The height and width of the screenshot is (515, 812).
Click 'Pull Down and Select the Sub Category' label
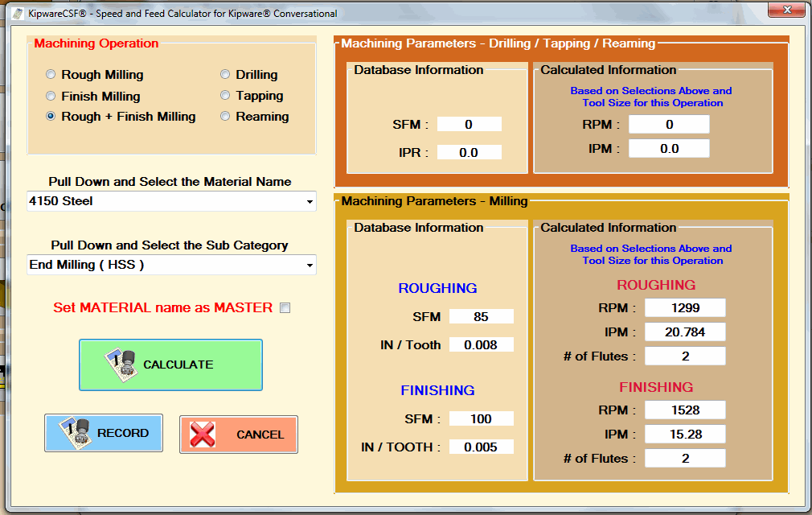click(x=170, y=245)
